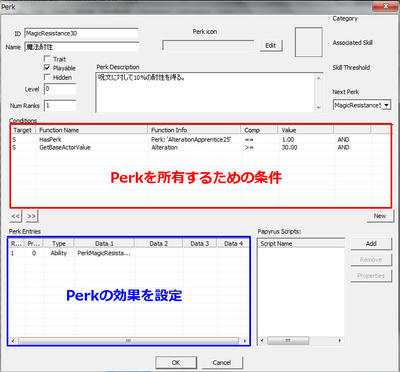
Task: Open the Next Perk dropdown
Action: [386, 105]
